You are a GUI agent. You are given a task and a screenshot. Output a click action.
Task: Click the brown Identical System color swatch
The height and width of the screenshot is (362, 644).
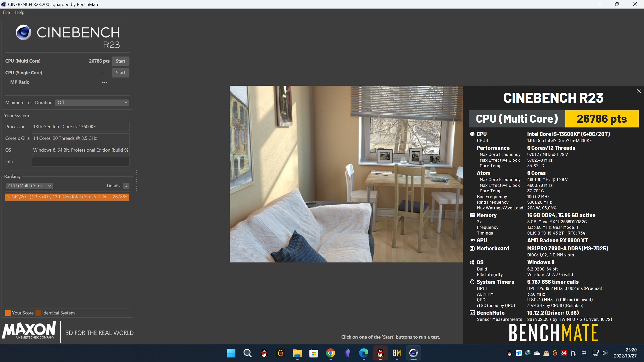click(x=38, y=313)
